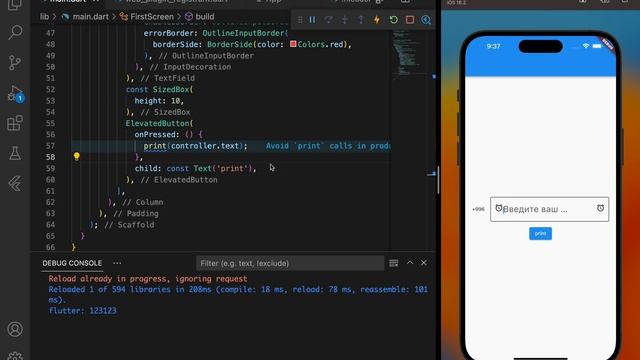Image resolution: width=640 pixels, height=360 pixels.
Task: Open the Testing flask view
Action: [x=15, y=153]
